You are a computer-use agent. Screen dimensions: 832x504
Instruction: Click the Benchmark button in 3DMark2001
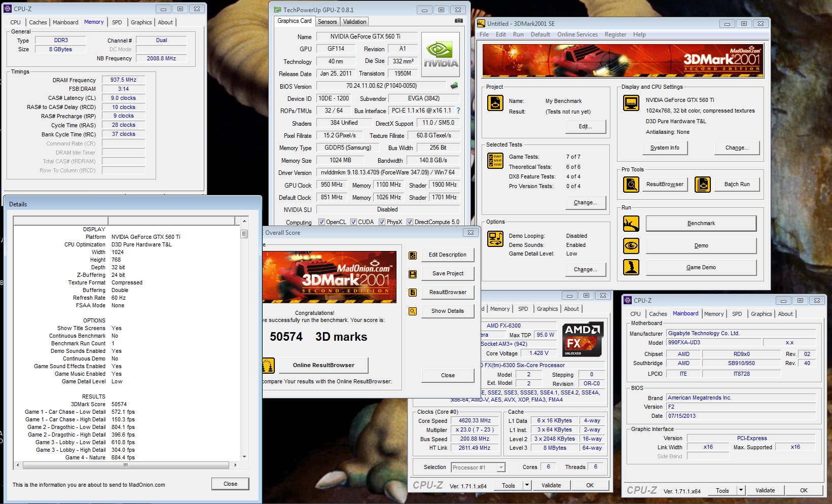(x=701, y=224)
